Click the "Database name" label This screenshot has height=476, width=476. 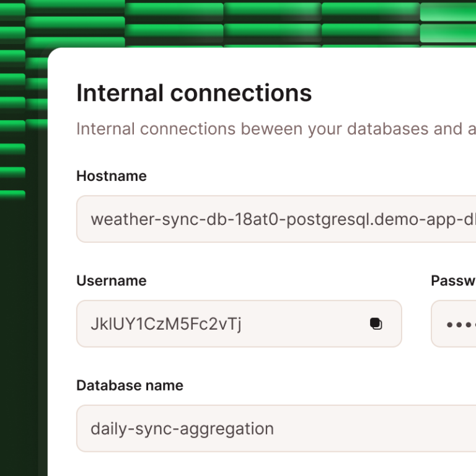tap(130, 386)
